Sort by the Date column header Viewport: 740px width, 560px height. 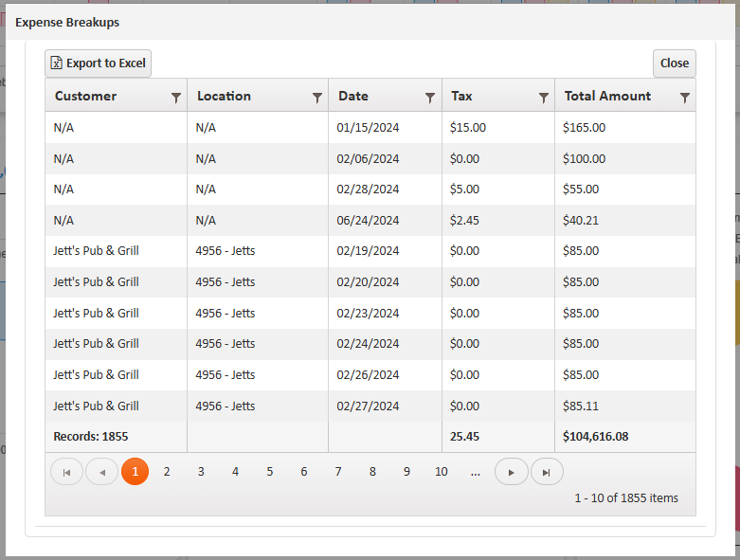pyautogui.click(x=353, y=96)
